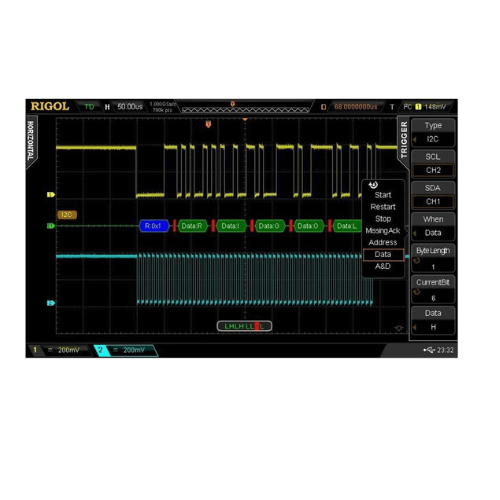Click the back arrow icon above Start
The height and width of the screenshot is (500, 500).
[373, 185]
